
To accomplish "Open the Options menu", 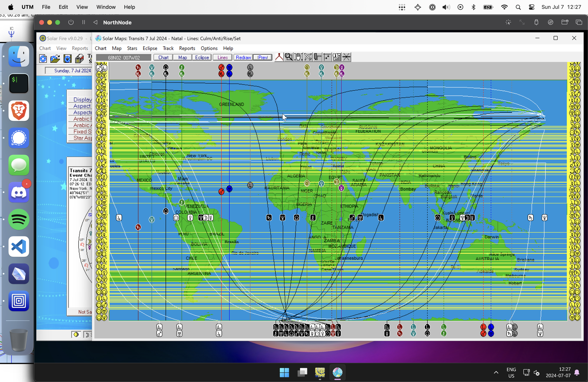I will point(209,48).
